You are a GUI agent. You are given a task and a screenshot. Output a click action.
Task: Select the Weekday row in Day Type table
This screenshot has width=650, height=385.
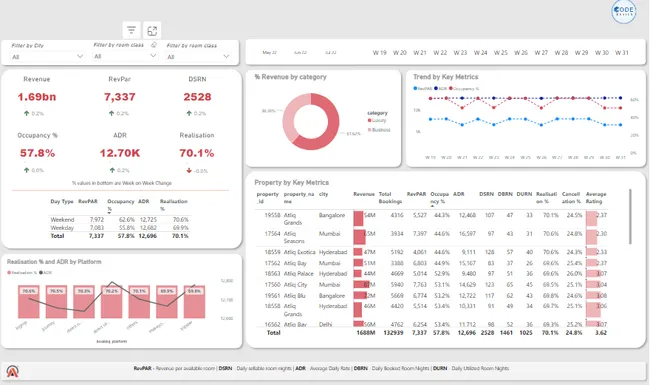[x=119, y=228]
